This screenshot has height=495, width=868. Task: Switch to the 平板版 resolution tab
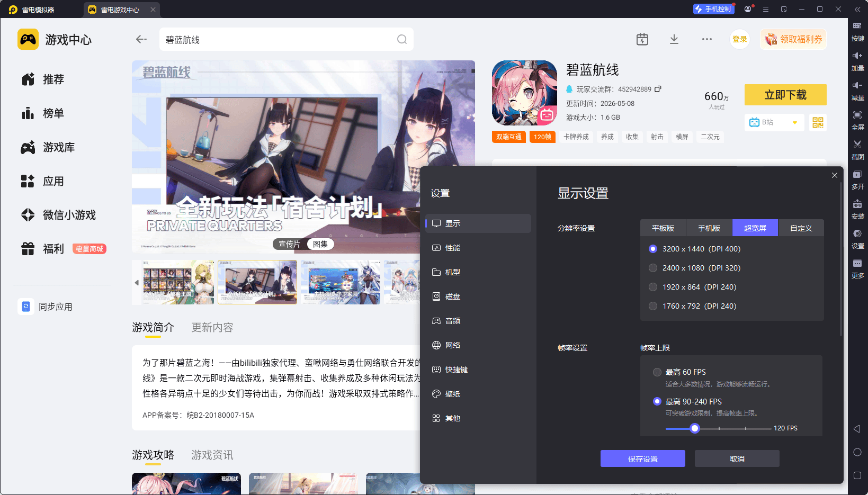[x=663, y=228]
